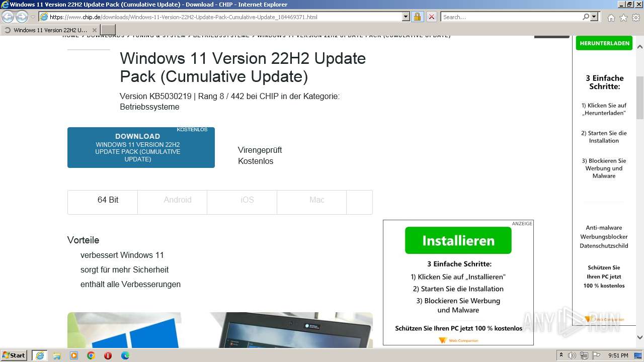This screenshot has height=362, width=644.
Task: Click the Version KB5030219 ranking text
Action: coord(229,102)
